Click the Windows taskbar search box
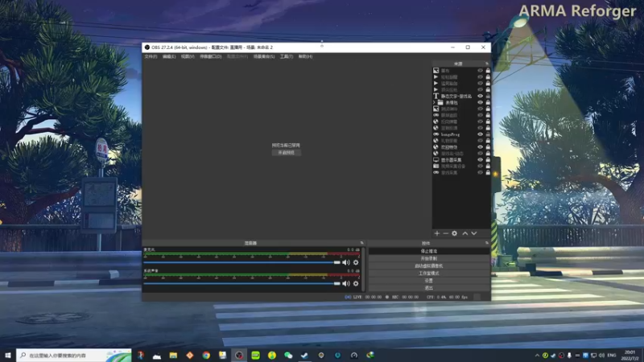Screen dimensions: 644x362 coord(74,356)
